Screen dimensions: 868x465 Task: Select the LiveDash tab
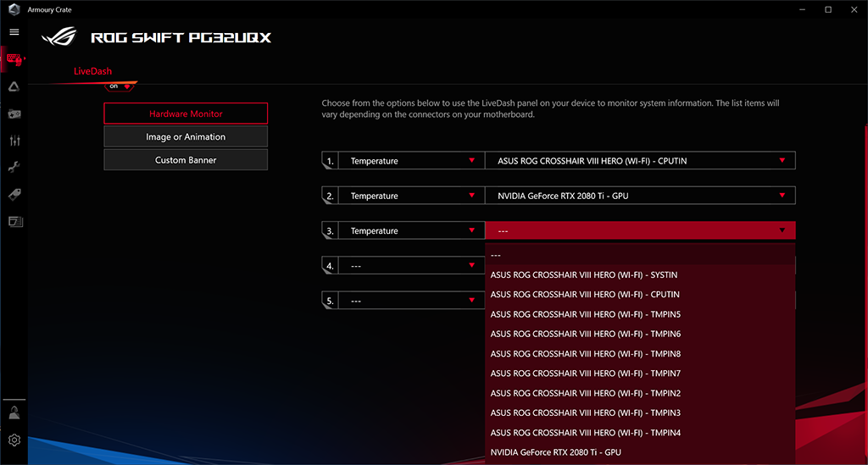pos(92,71)
